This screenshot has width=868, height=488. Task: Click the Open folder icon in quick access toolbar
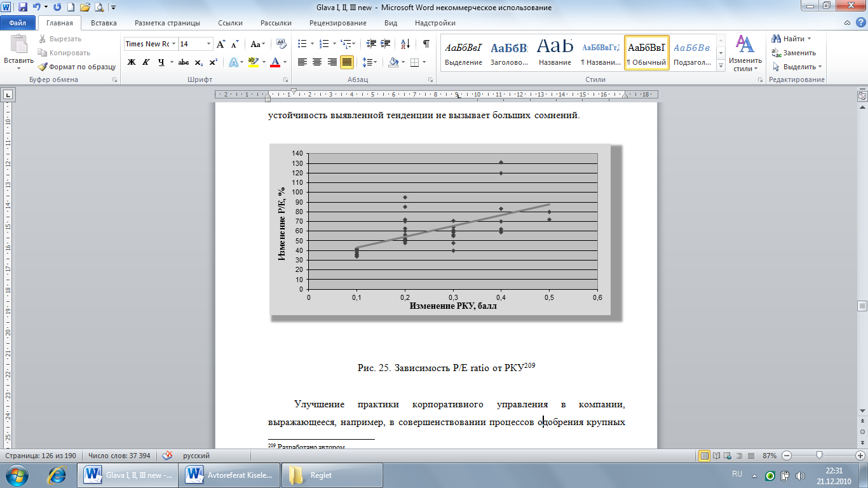(x=85, y=8)
